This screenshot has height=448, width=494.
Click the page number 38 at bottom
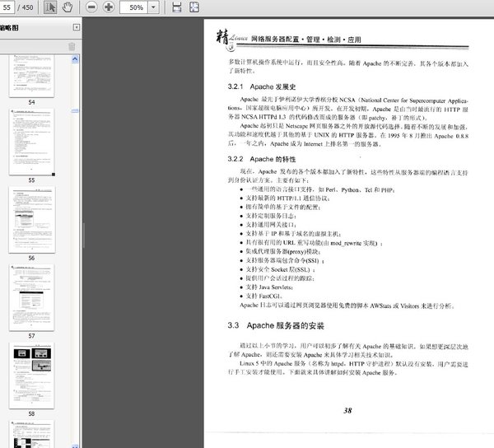coord(347,410)
